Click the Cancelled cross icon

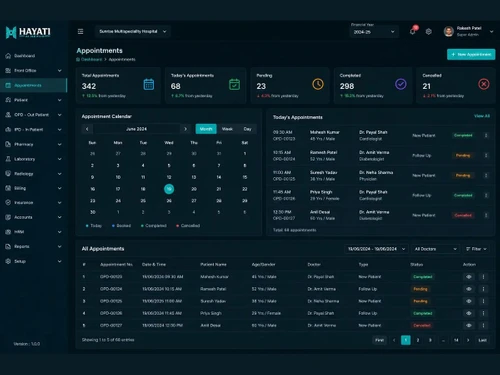484,84
